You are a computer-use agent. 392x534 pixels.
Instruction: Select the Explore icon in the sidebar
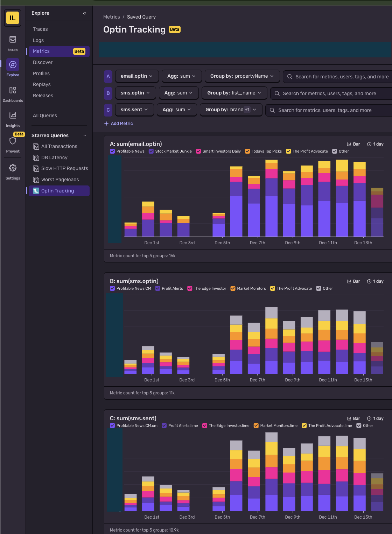click(13, 65)
